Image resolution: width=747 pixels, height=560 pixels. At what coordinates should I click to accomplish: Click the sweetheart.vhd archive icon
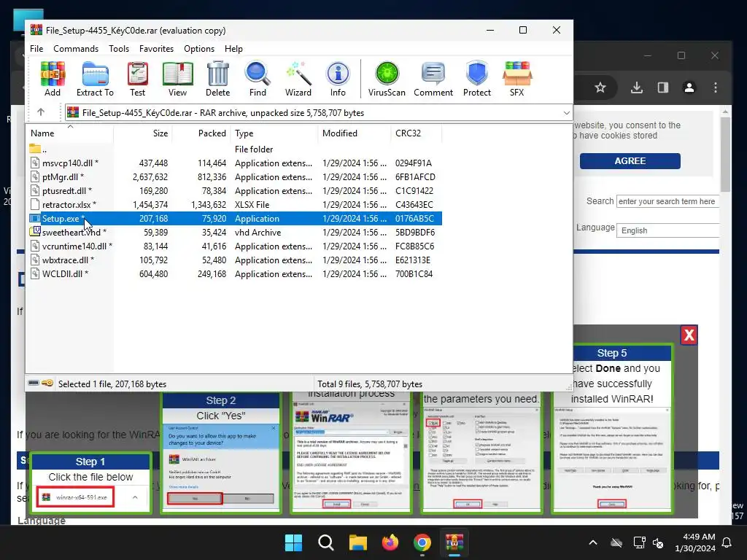click(x=34, y=232)
